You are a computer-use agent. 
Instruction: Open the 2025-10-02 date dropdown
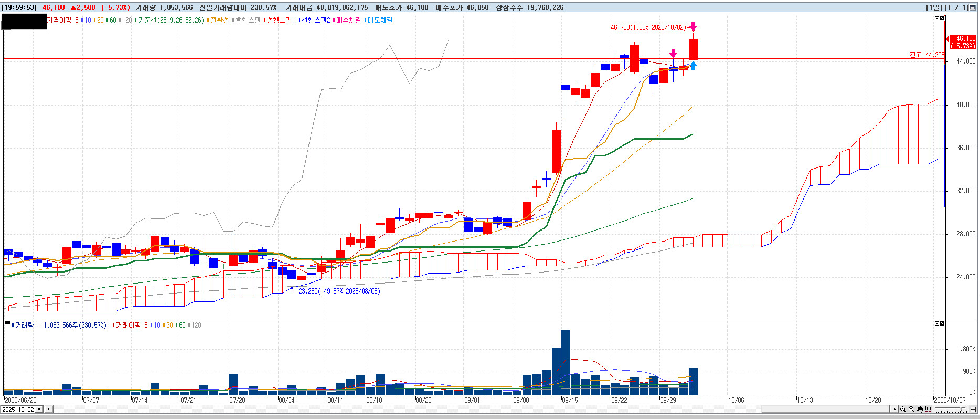tap(39, 410)
